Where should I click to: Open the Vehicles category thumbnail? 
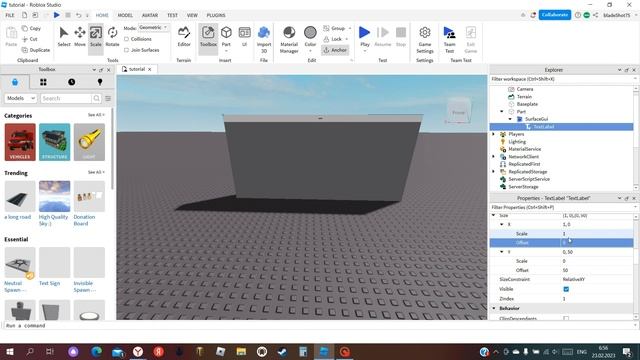20,142
